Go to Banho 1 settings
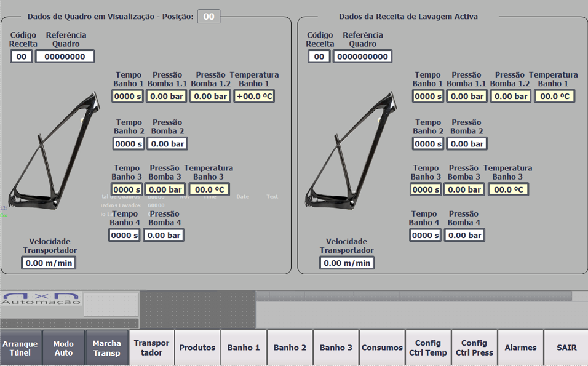Screen dimensions: 588x366 pyautogui.click(x=244, y=348)
